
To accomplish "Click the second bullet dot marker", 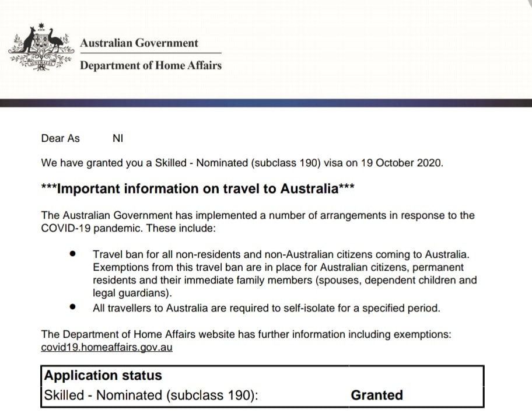I will (72, 307).
